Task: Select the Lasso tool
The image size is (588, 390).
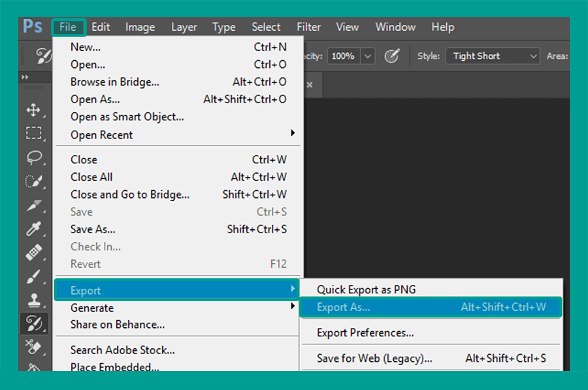Action: [34, 157]
